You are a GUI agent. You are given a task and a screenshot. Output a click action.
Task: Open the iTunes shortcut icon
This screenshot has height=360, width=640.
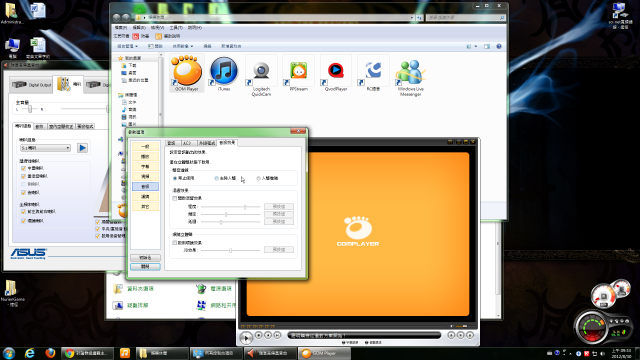(x=224, y=73)
